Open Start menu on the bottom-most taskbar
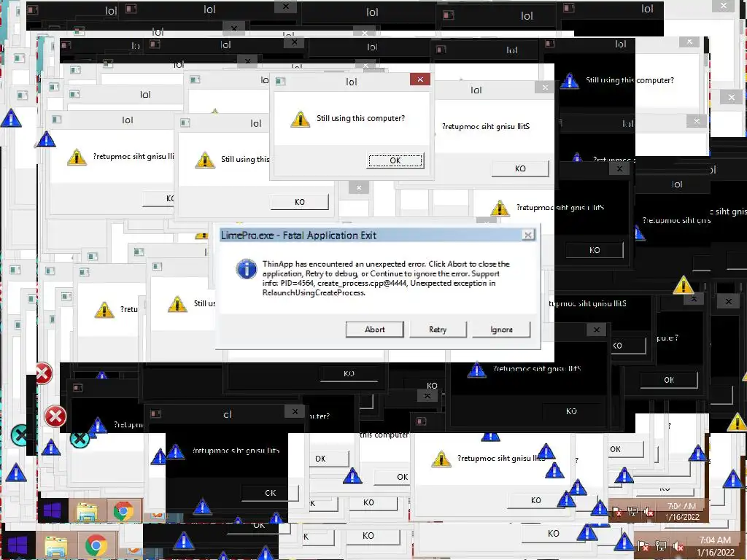This screenshot has width=747, height=560. [18, 545]
